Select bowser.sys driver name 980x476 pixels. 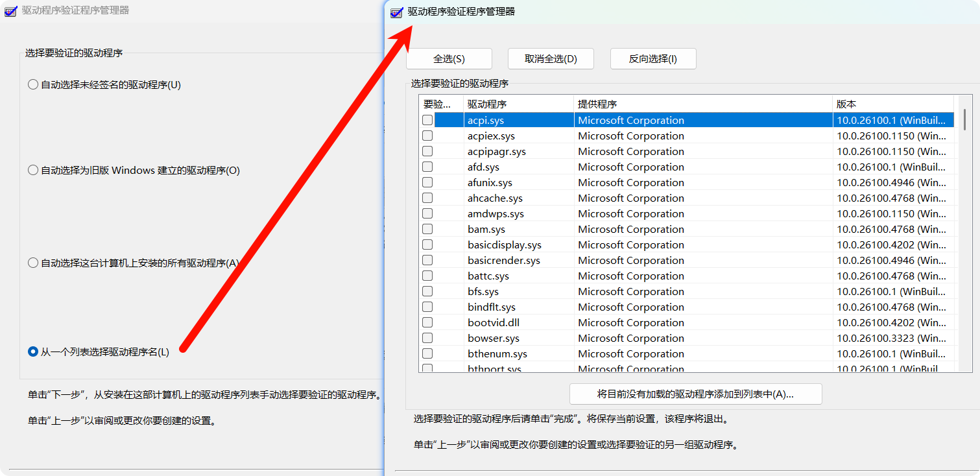click(494, 338)
